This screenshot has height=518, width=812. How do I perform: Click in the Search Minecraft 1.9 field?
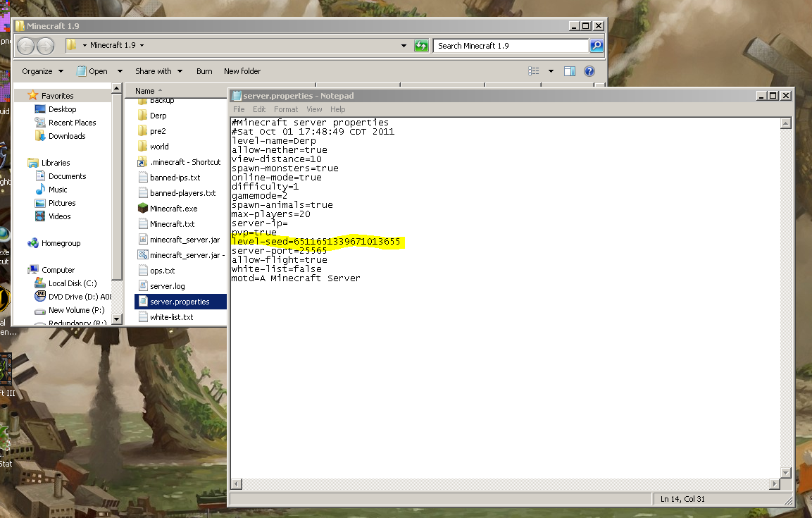click(511, 46)
